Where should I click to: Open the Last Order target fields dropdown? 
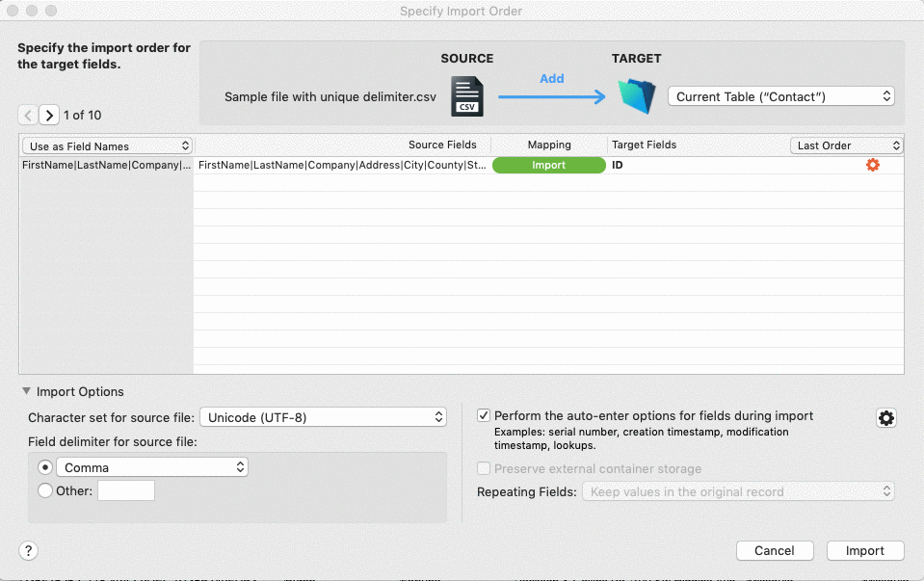tap(846, 145)
